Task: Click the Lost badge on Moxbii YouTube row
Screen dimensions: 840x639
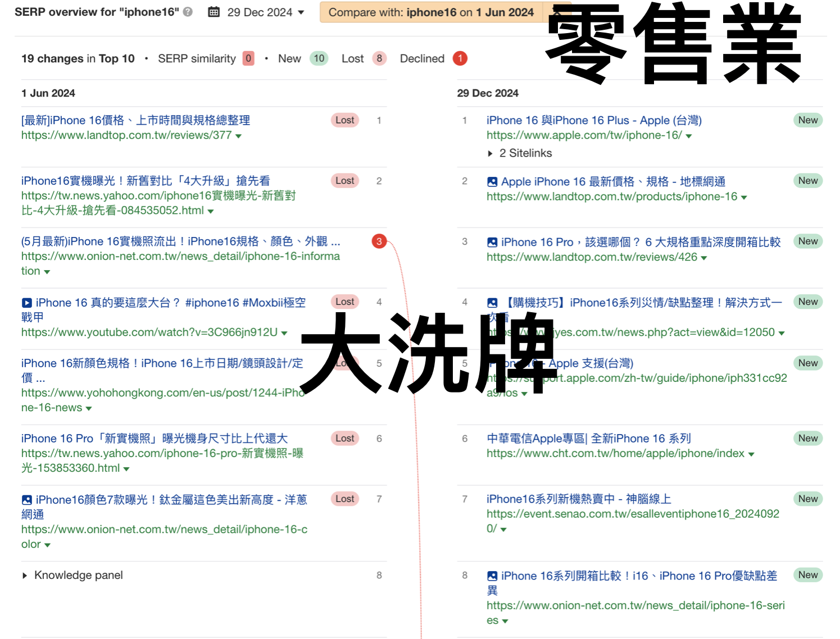Action: pos(345,302)
